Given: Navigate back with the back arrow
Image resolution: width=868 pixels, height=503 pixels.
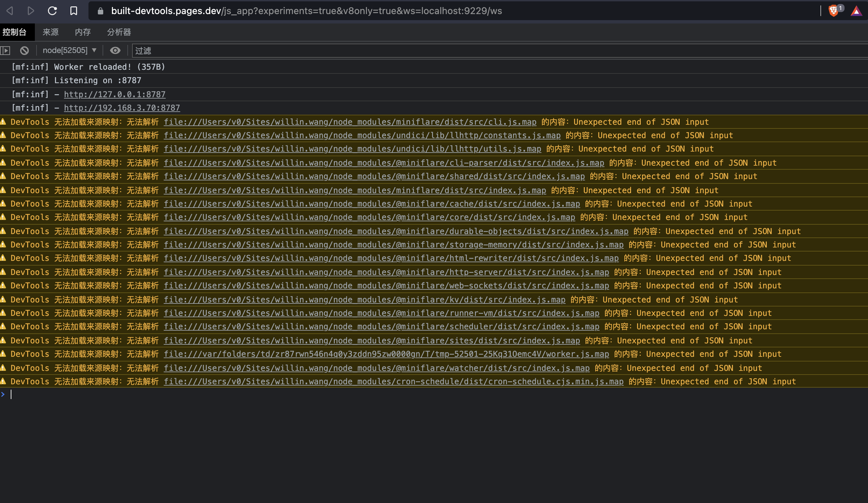Looking at the screenshot, I should pos(10,10).
